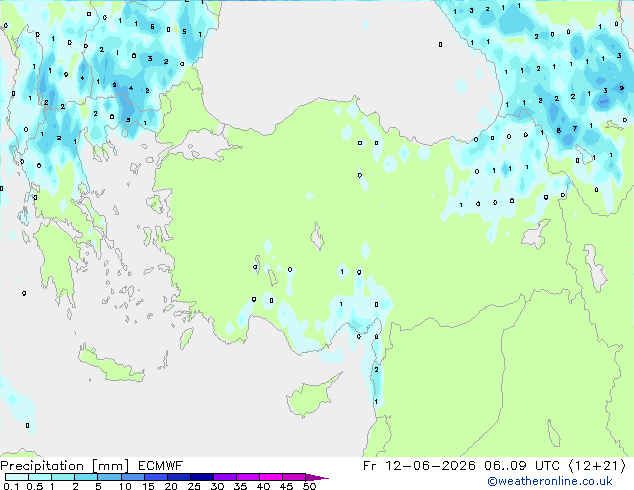Click the "ECMWF" model label
This screenshot has height=490, width=634.
tap(161, 466)
